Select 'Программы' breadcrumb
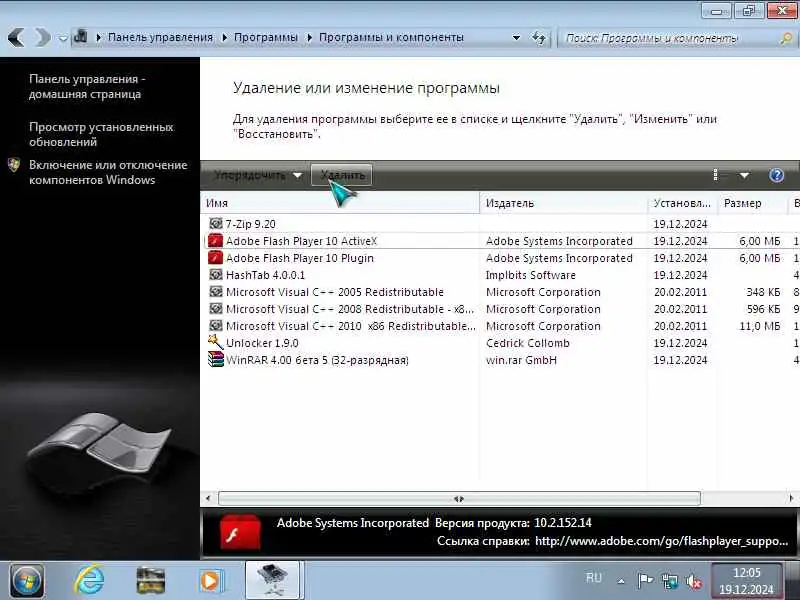 click(x=265, y=37)
